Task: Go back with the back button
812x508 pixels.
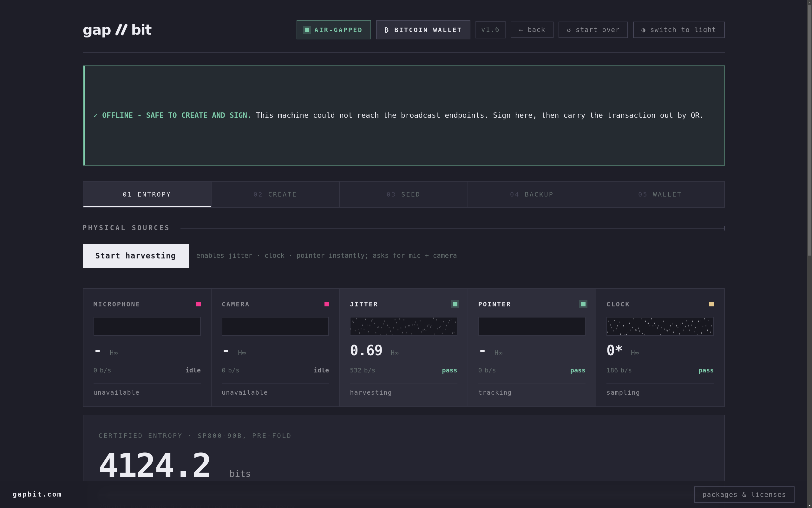Action: [x=532, y=30]
